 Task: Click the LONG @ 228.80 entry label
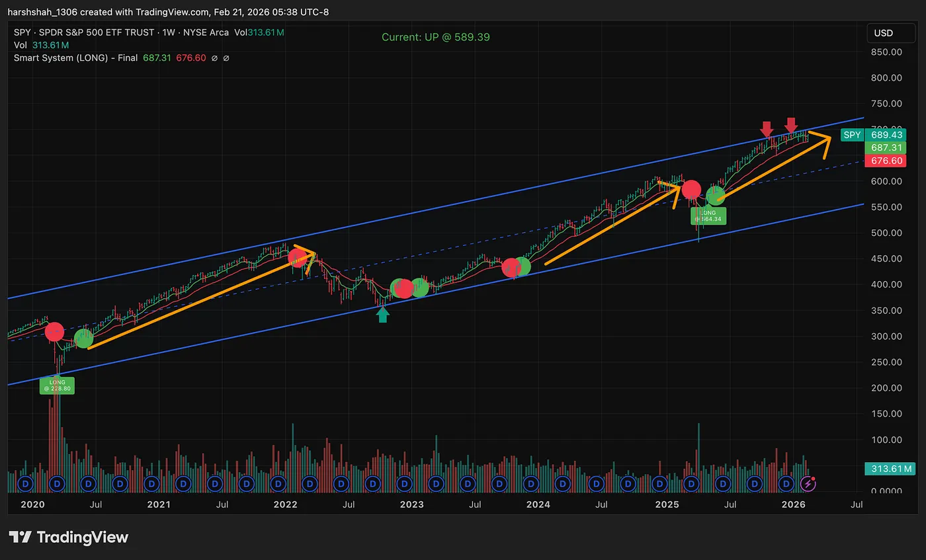[x=57, y=385]
